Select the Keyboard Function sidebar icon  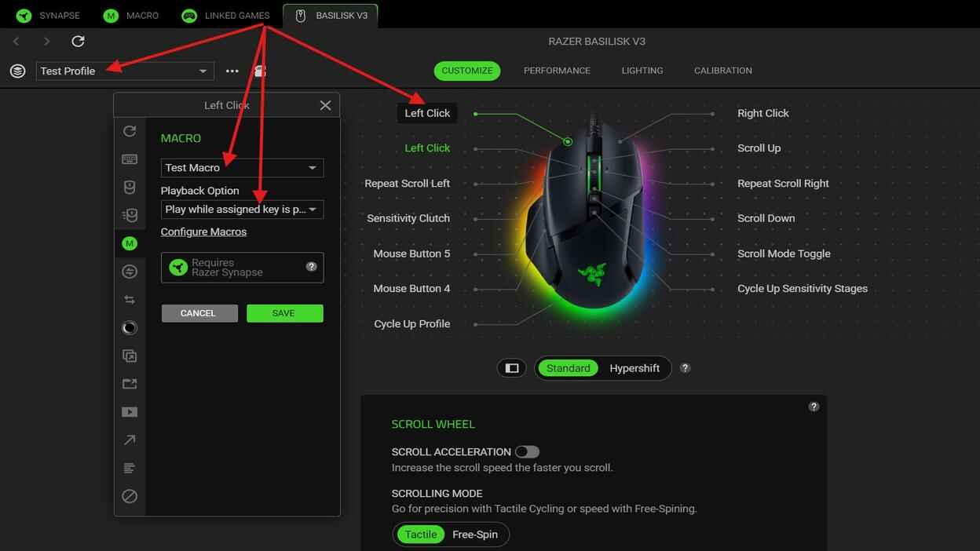pyautogui.click(x=130, y=159)
